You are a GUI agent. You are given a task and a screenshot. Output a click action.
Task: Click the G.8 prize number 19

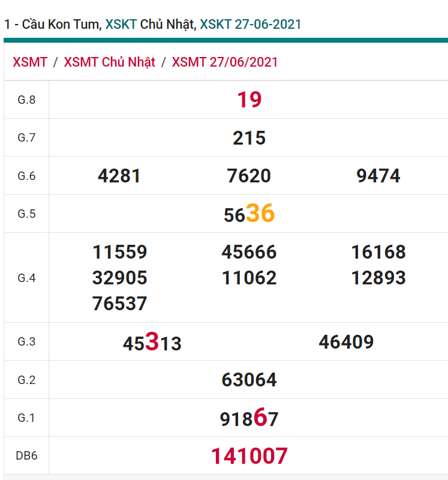(249, 100)
